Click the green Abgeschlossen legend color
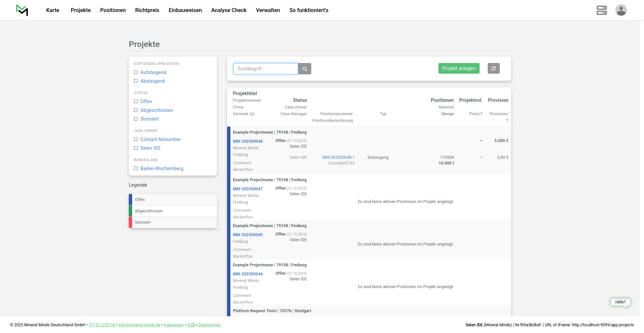644x333 pixels. pyautogui.click(x=130, y=211)
